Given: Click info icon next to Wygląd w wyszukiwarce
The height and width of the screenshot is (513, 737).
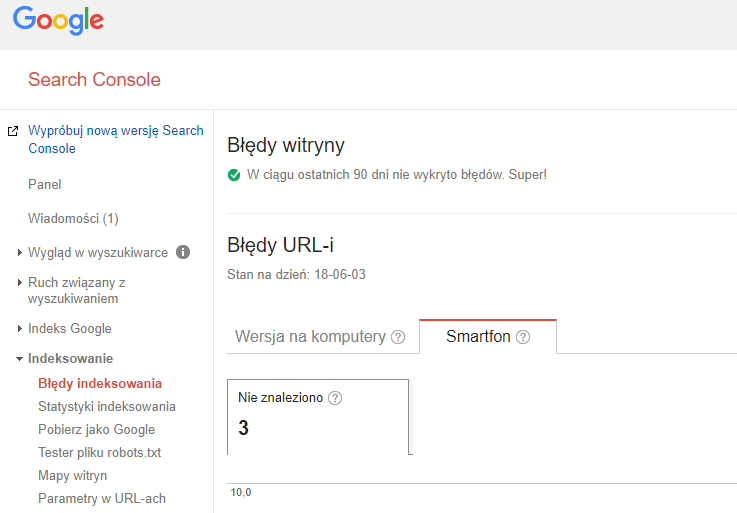Looking at the screenshot, I should [183, 252].
